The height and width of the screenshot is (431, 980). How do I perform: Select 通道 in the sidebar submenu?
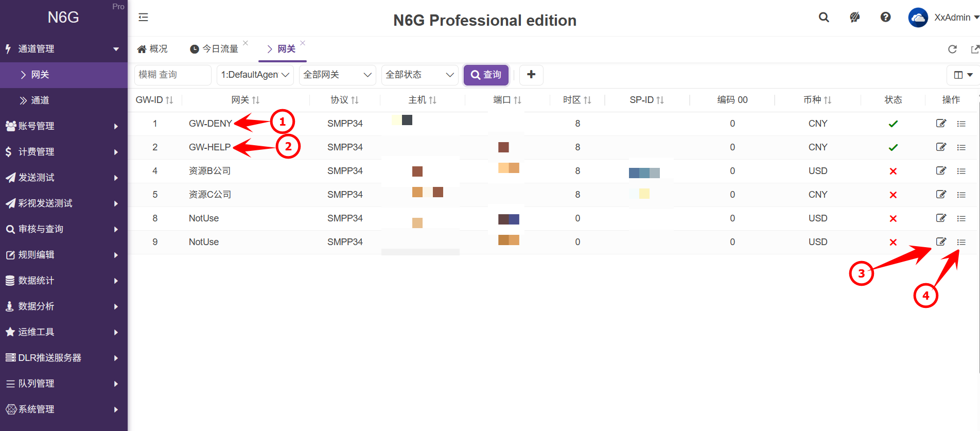tap(40, 100)
